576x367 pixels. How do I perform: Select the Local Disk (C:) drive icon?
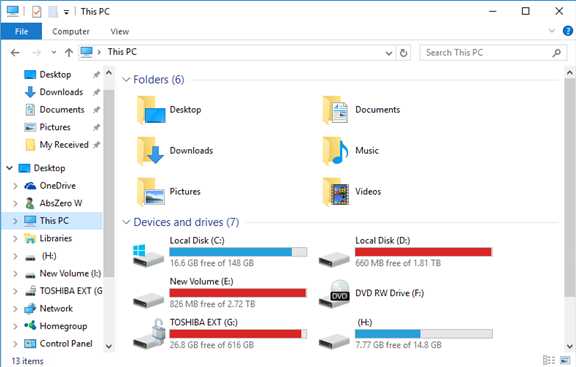(148, 255)
